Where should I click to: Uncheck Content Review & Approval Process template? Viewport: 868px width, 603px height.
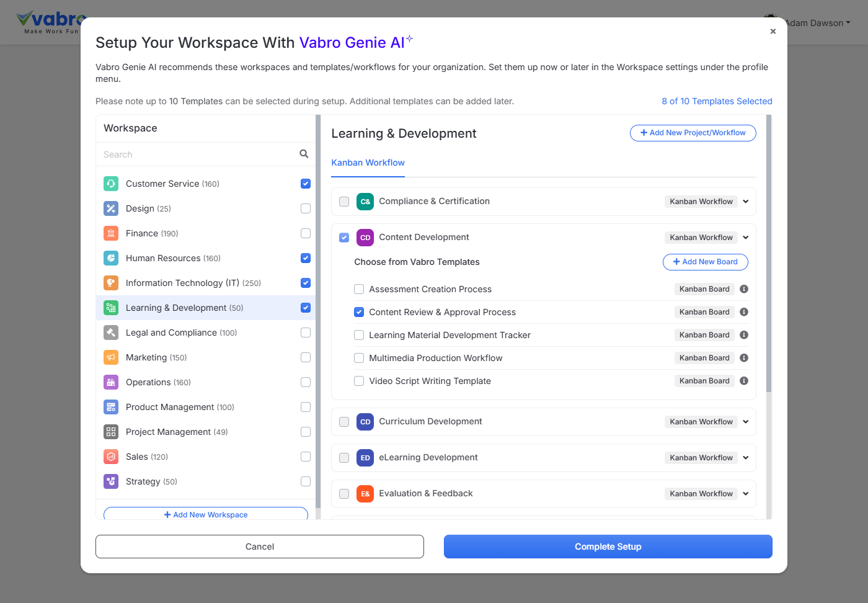pyautogui.click(x=359, y=312)
